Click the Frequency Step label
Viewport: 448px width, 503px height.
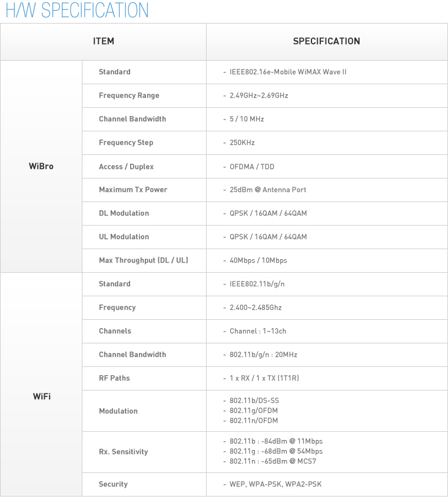tap(126, 143)
